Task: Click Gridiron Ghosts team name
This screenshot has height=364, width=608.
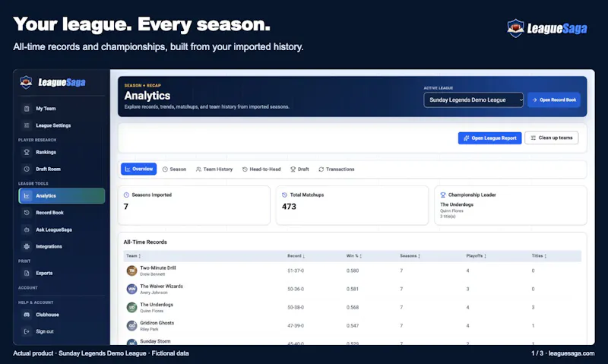Action: 157,323
